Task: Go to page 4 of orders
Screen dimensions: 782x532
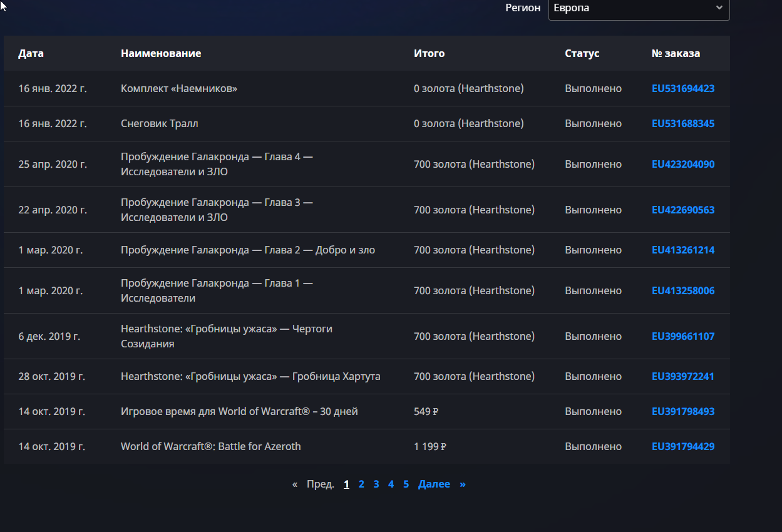Action: pyautogui.click(x=391, y=484)
